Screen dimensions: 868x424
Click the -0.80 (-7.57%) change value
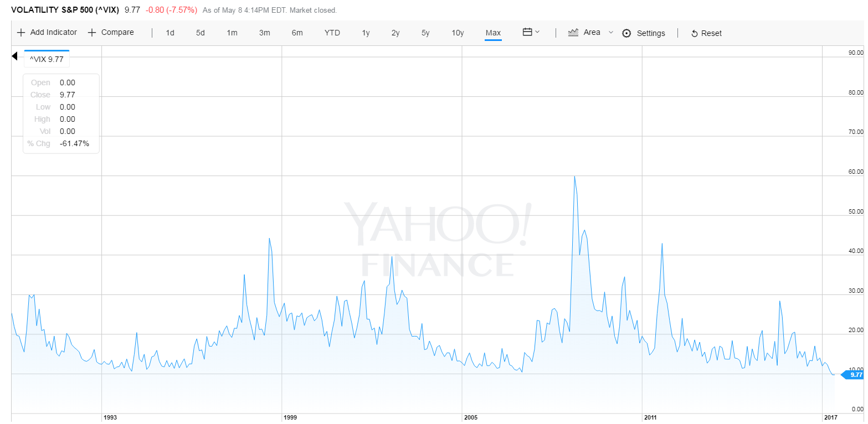tap(172, 10)
